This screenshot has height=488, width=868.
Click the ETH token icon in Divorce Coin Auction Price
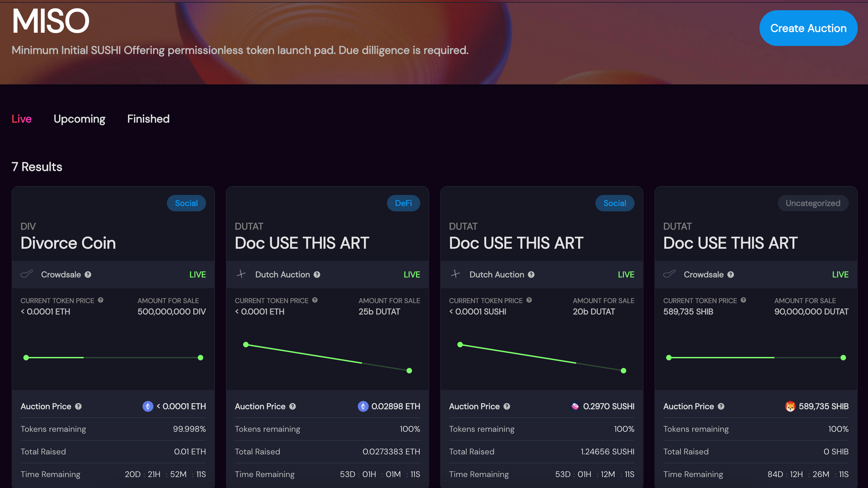pos(148,406)
